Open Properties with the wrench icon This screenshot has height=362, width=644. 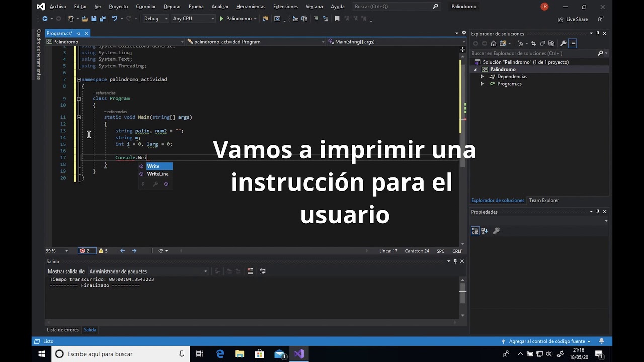tap(563, 43)
